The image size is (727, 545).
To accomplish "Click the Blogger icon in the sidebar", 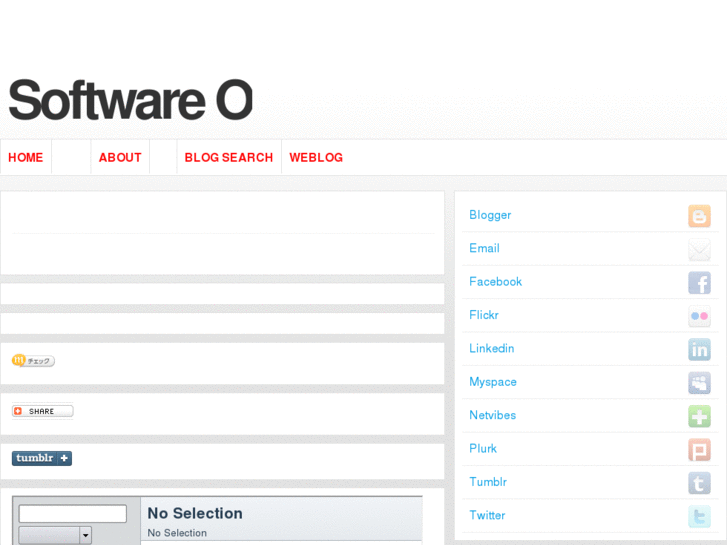I will (699, 216).
